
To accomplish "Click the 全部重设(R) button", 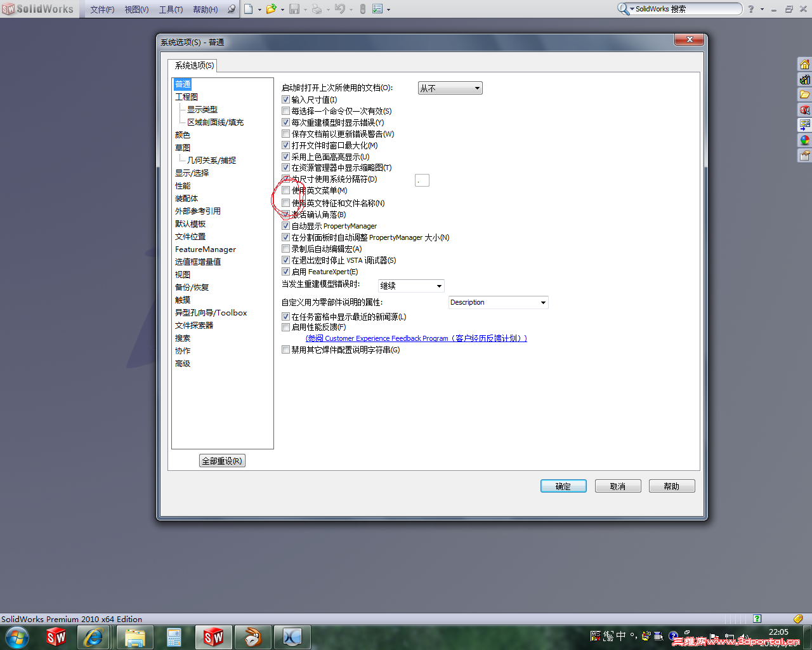I will coord(222,461).
